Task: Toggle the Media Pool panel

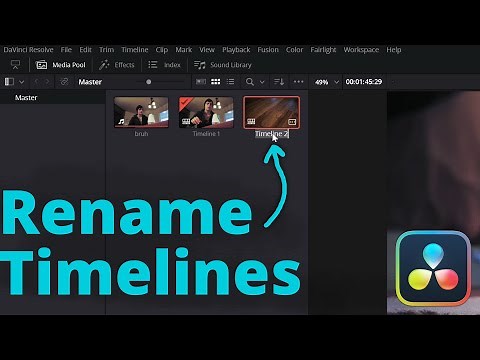Action: pyautogui.click(x=60, y=65)
